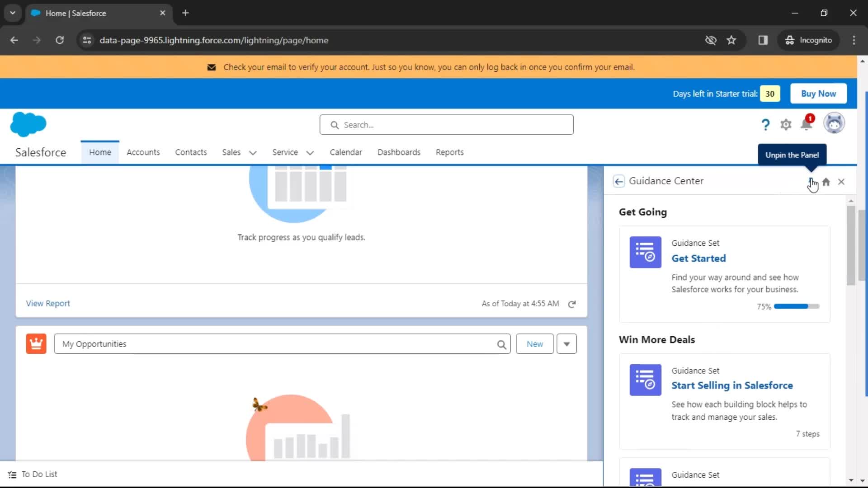Click the Guidance Center panel scrollbar
This screenshot has width=868, height=488.
tap(851, 246)
